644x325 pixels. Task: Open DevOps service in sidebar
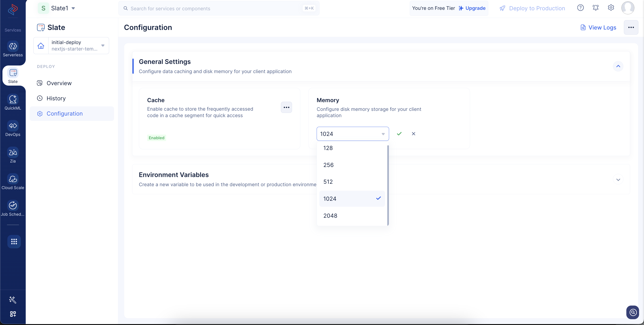(x=13, y=126)
